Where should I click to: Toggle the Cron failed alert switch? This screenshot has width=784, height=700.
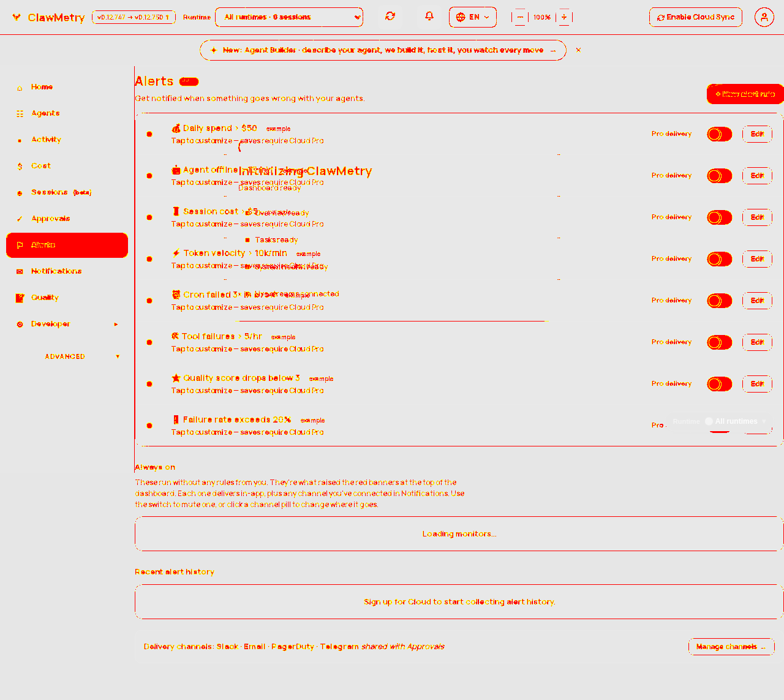click(x=720, y=301)
